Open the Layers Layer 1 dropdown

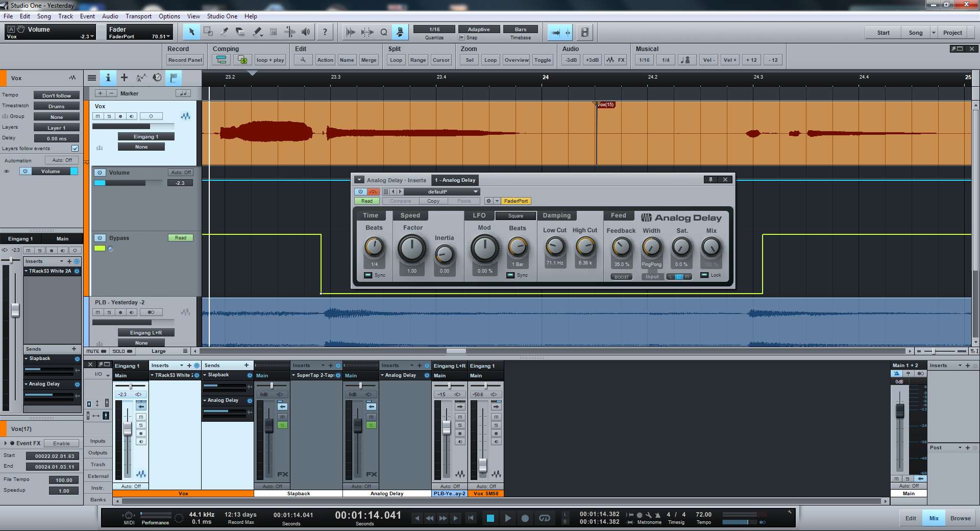click(57, 128)
